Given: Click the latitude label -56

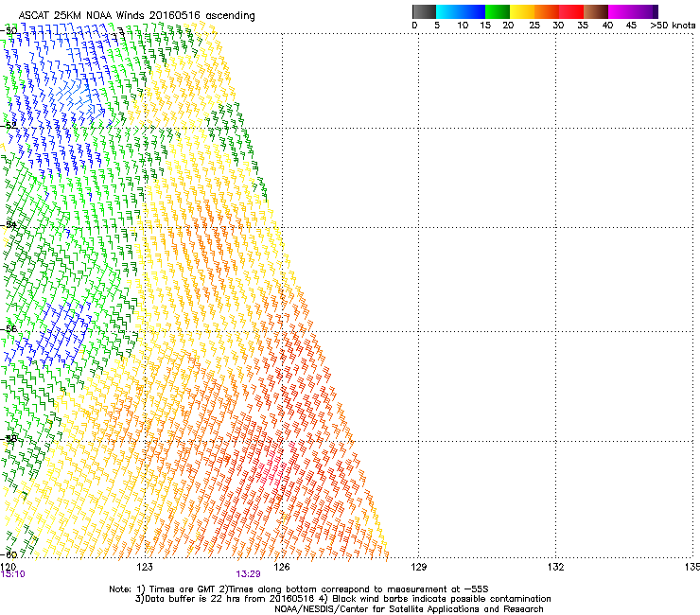Looking at the screenshot, I should click(x=9, y=328).
